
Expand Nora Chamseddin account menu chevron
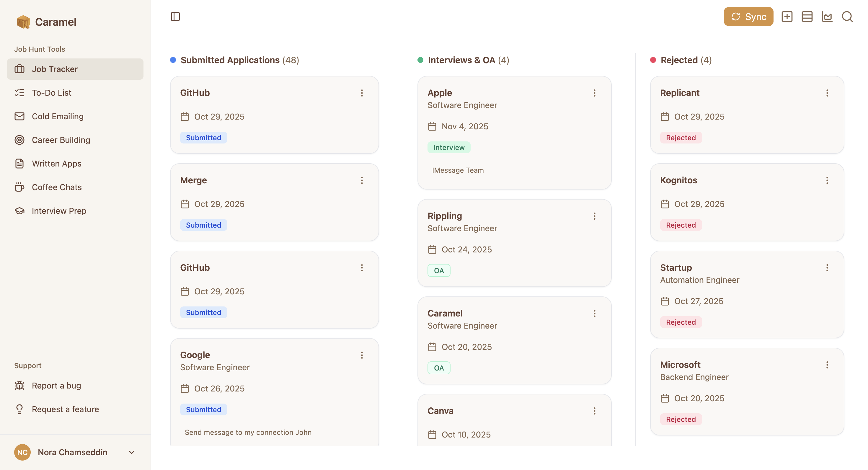click(x=132, y=452)
